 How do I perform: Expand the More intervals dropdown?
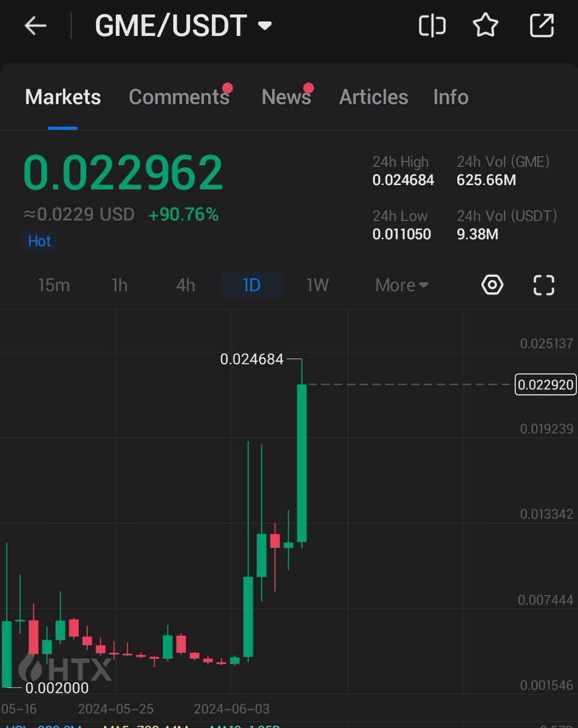[402, 285]
